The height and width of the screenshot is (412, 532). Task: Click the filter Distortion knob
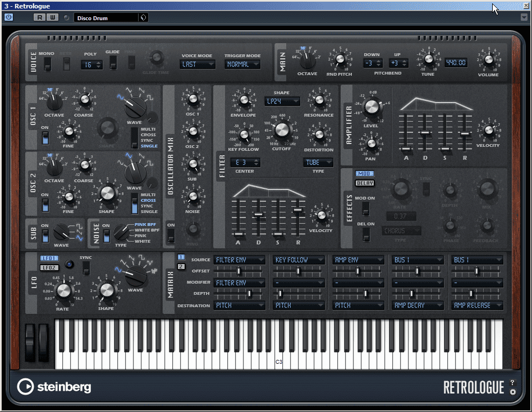319,135
